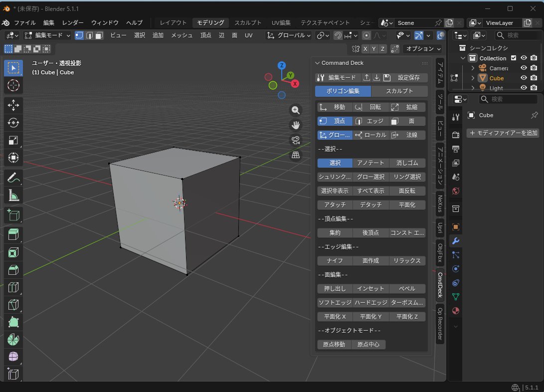Toggle the camera view icon
The height and width of the screenshot is (392, 544).
(x=296, y=140)
